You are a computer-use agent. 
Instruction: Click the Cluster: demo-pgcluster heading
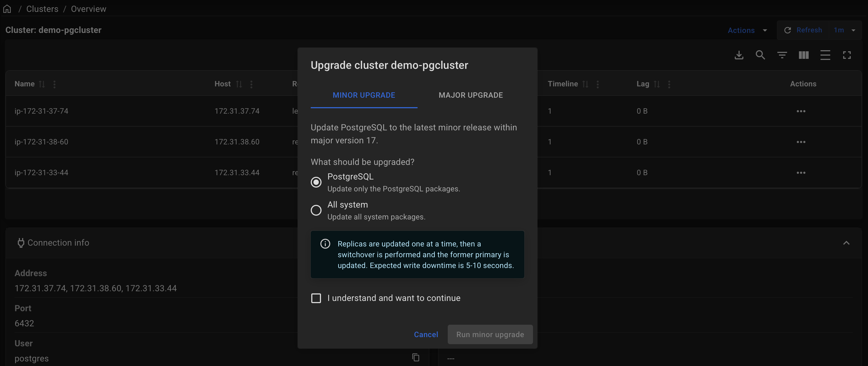(53, 30)
